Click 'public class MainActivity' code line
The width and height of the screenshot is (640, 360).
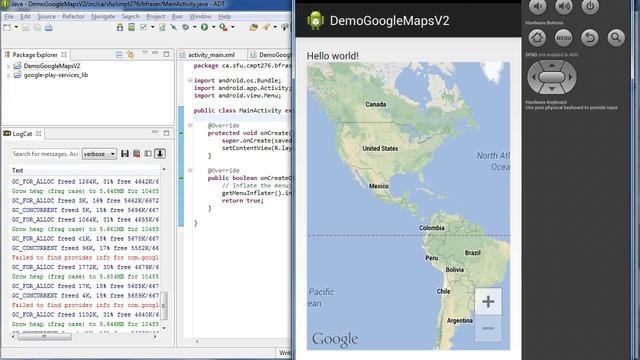[242, 111]
